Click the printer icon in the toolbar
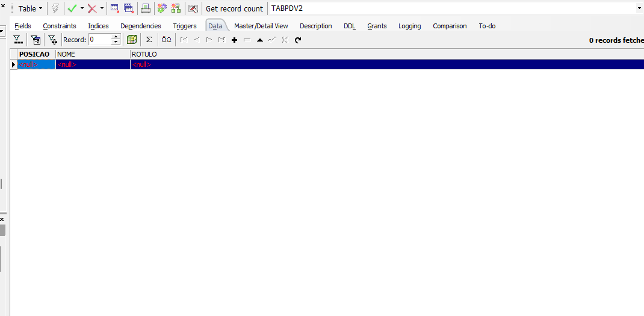Image resolution: width=644 pixels, height=316 pixels. [146, 8]
